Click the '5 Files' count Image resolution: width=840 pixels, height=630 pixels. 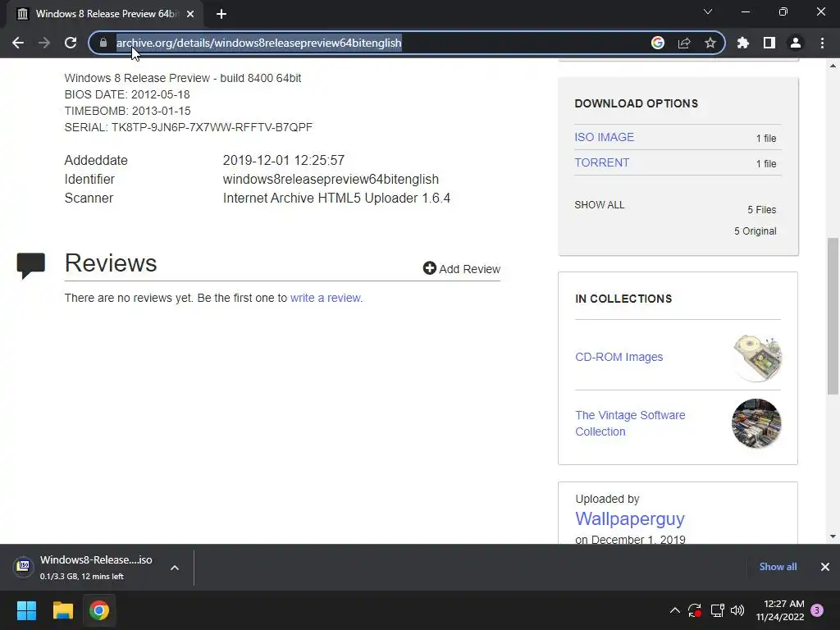[762, 209]
